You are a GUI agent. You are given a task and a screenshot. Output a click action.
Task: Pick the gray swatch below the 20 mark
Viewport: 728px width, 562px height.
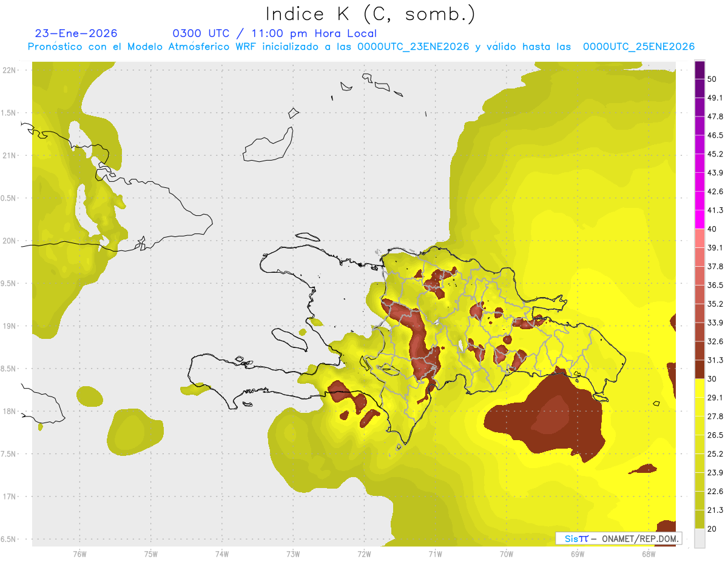(x=699, y=538)
